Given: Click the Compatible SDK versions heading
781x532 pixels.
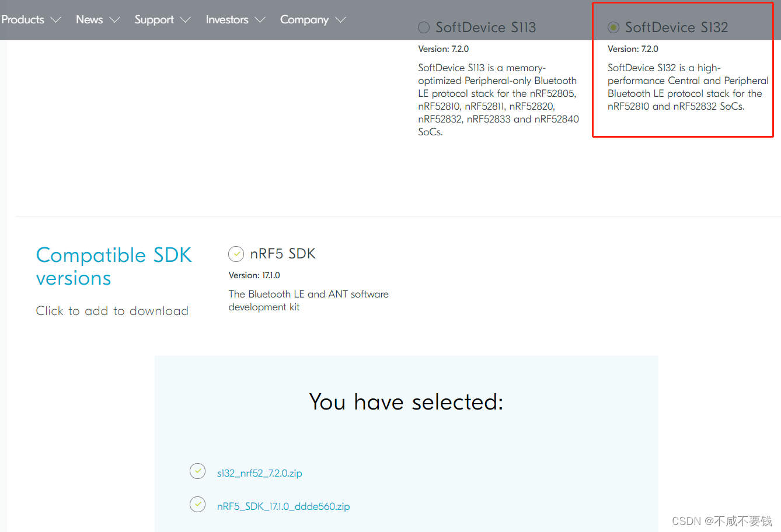Looking at the screenshot, I should (x=114, y=267).
